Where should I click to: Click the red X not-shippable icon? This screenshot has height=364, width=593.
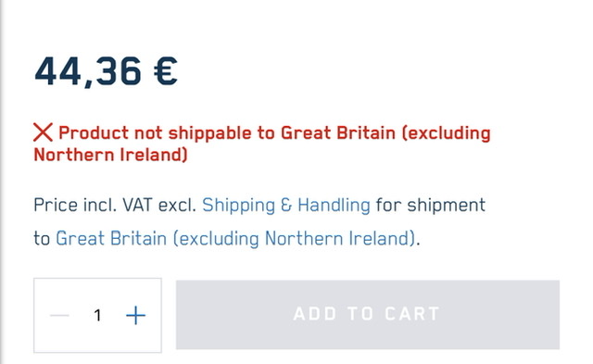click(44, 132)
